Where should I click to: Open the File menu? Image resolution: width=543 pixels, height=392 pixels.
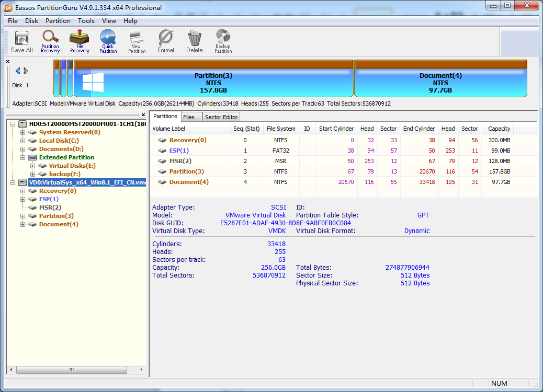click(x=13, y=21)
